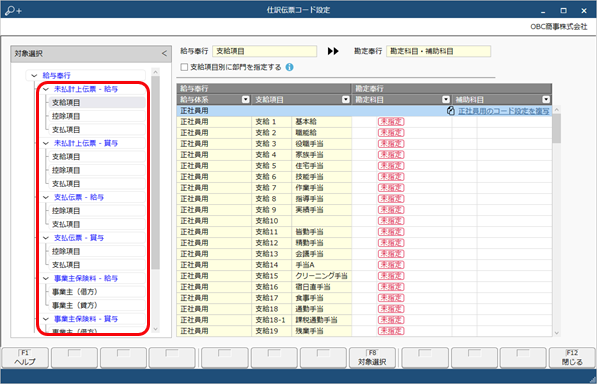Select 支給項目 under 未払計上伝票 - 賞与
597x384 pixels.
pos(97,157)
